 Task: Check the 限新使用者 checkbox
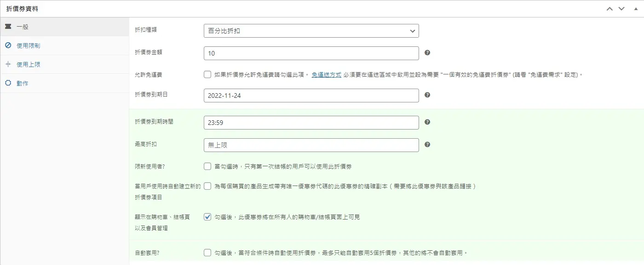[x=207, y=166]
